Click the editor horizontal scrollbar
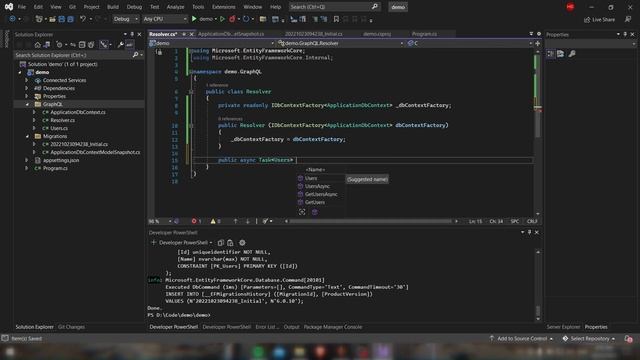 [371, 221]
